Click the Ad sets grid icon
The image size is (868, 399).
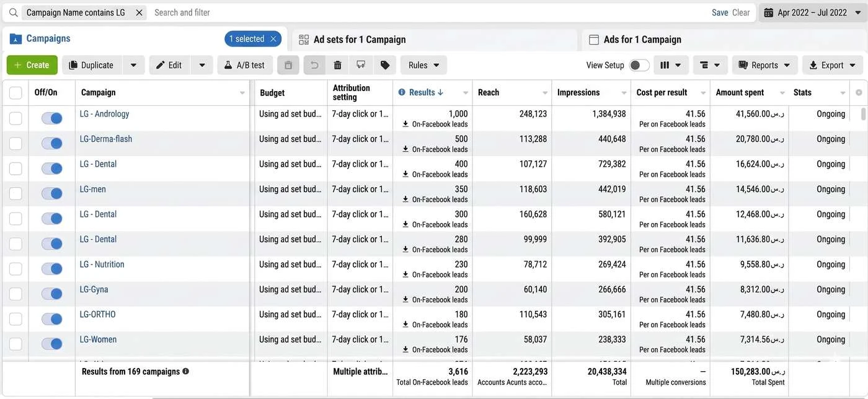pyautogui.click(x=304, y=40)
